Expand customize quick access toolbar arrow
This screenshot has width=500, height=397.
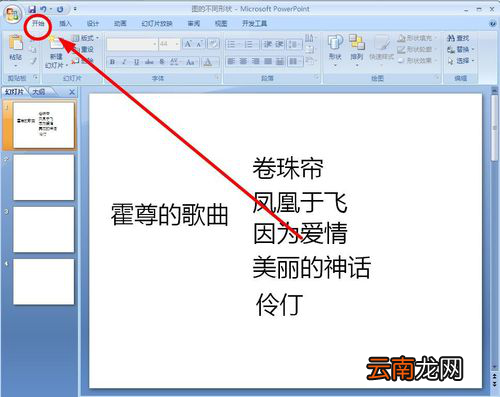pyautogui.click(x=75, y=9)
